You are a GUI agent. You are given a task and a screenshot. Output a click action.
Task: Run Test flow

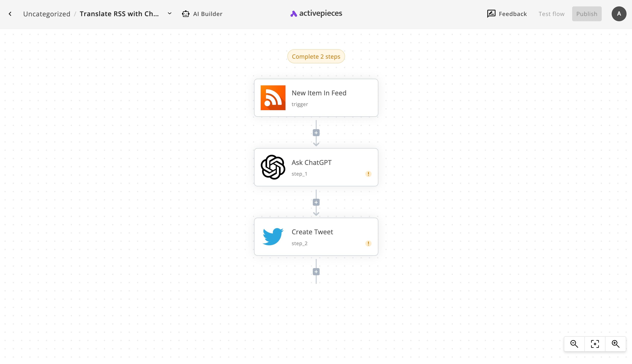coord(551,14)
